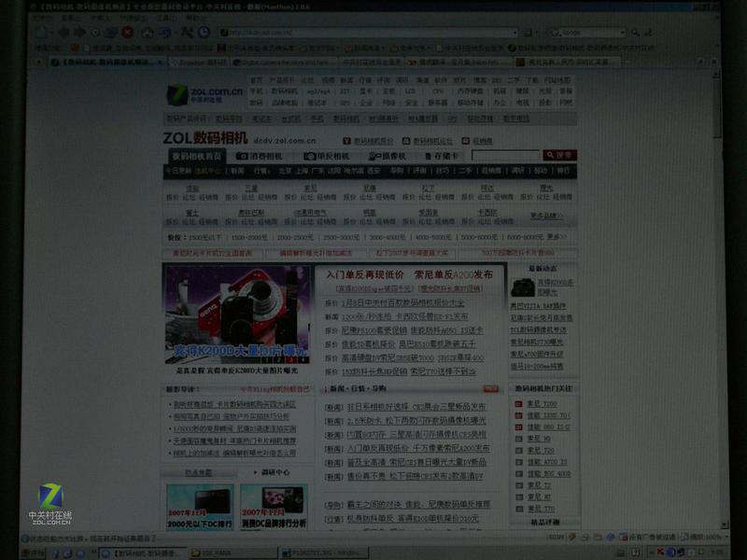747x560 pixels.
Task: Click the 消费DC品牌排行分析 thumbnail
Action: click(x=274, y=507)
